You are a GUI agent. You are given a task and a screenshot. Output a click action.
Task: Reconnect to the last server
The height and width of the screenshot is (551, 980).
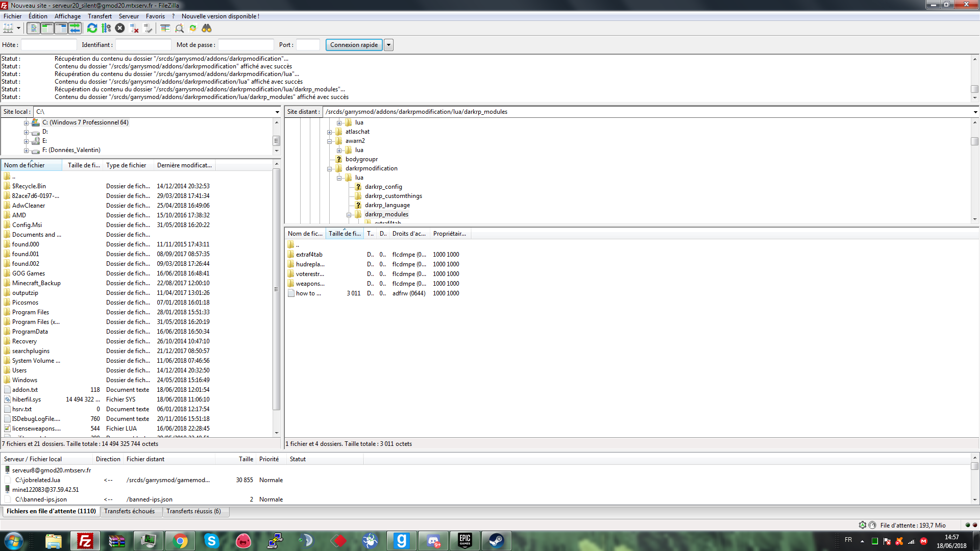pos(148,29)
